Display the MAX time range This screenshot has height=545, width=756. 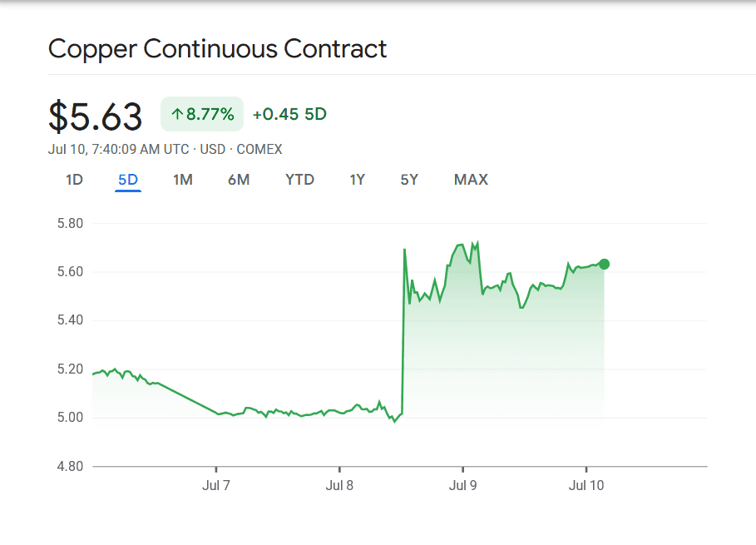tap(471, 180)
